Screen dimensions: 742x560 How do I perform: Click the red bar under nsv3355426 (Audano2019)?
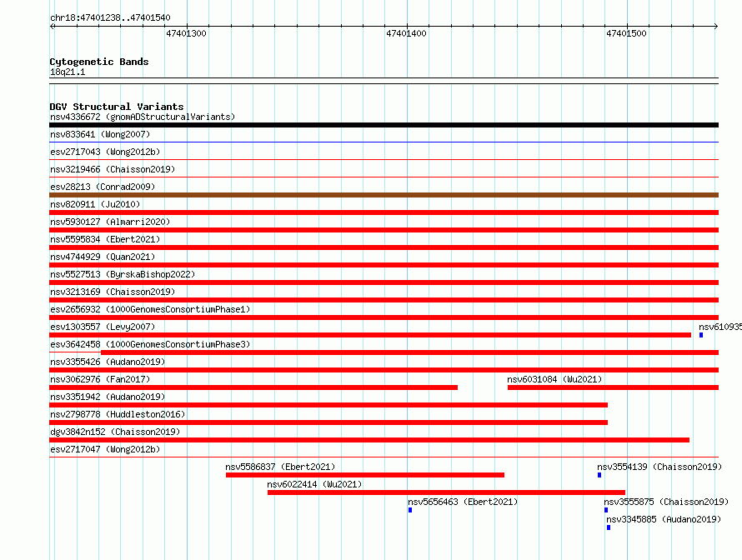pyautogui.click(x=384, y=370)
